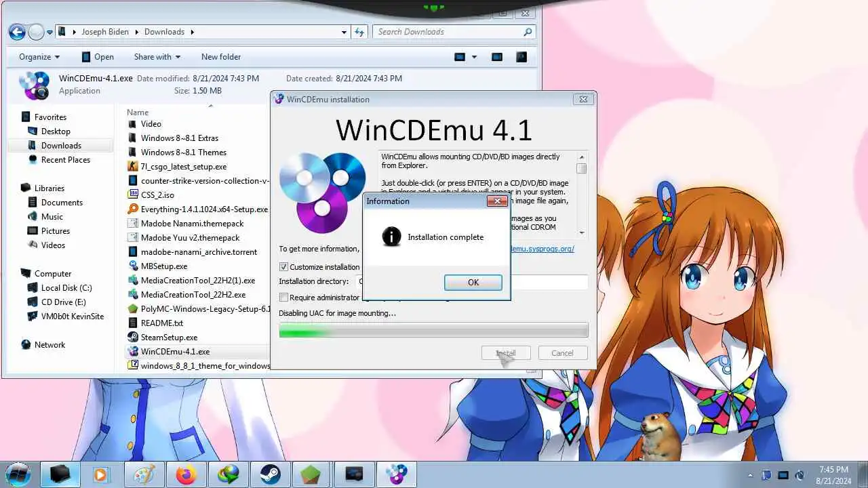The width and height of the screenshot is (868, 488).
Task: Click the green installation progress bar
Action: [x=433, y=331]
